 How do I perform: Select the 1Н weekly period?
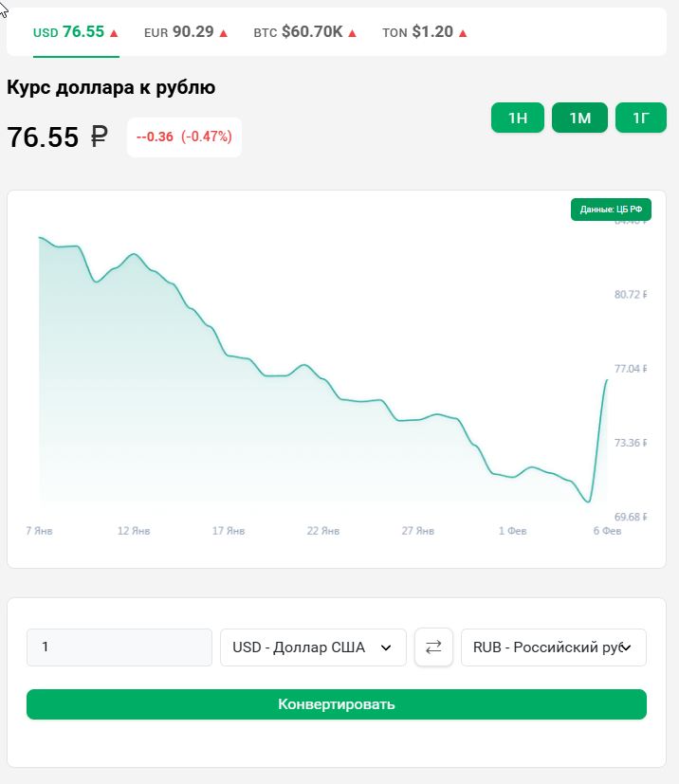click(518, 118)
